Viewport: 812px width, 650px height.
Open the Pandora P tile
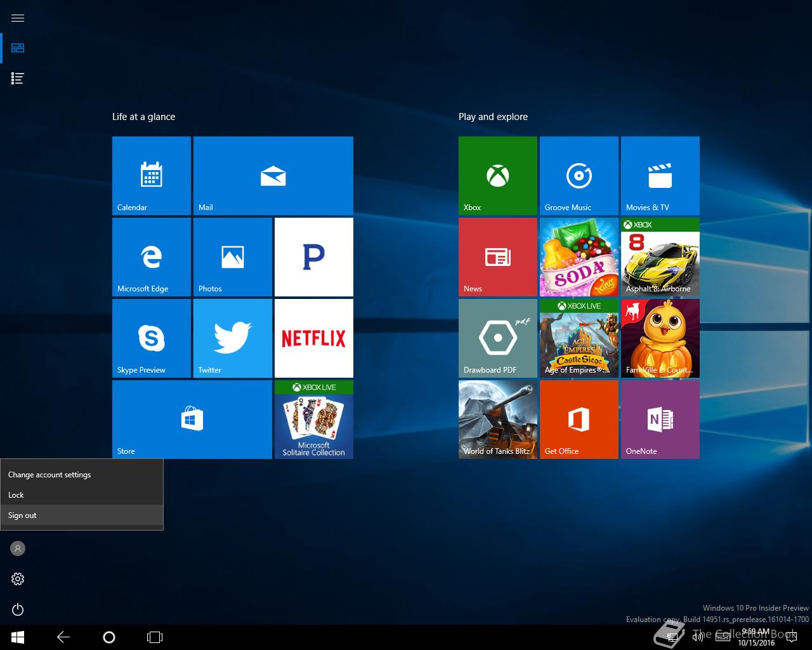[x=314, y=257]
